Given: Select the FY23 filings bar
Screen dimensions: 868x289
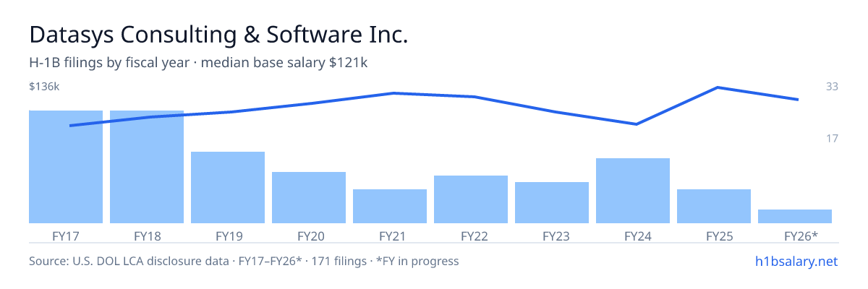Looking at the screenshot, I should (x=552, y=202).
